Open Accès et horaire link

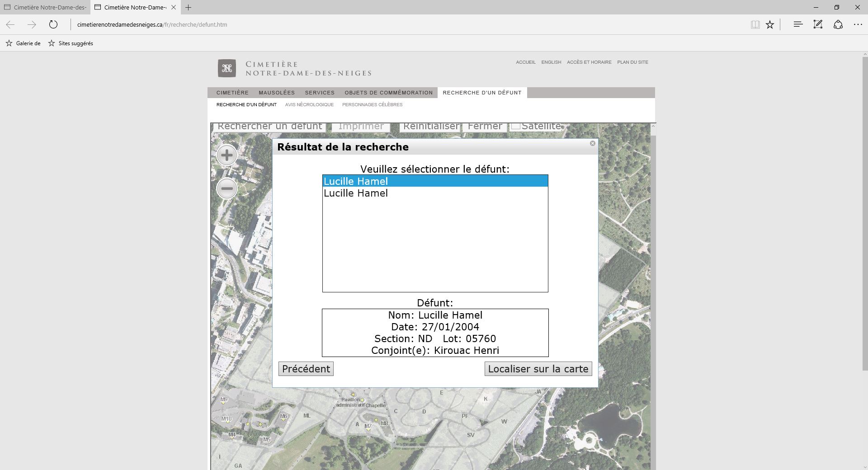pos(589,62)
